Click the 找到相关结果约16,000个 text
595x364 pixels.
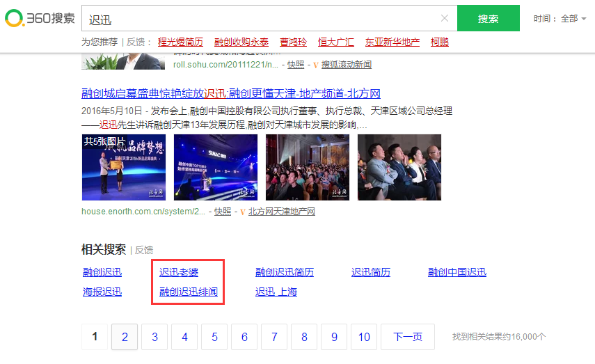[499, 337]
